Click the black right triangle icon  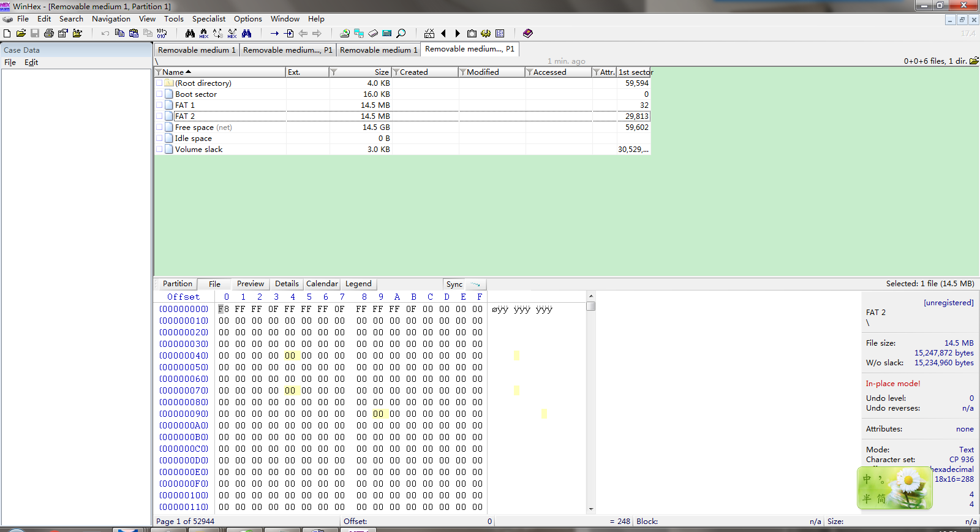pos(458,33)
